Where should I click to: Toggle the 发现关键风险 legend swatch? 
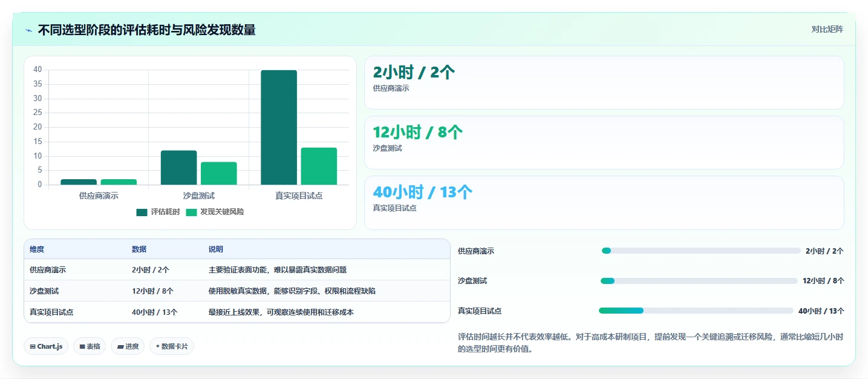[191, 212]
